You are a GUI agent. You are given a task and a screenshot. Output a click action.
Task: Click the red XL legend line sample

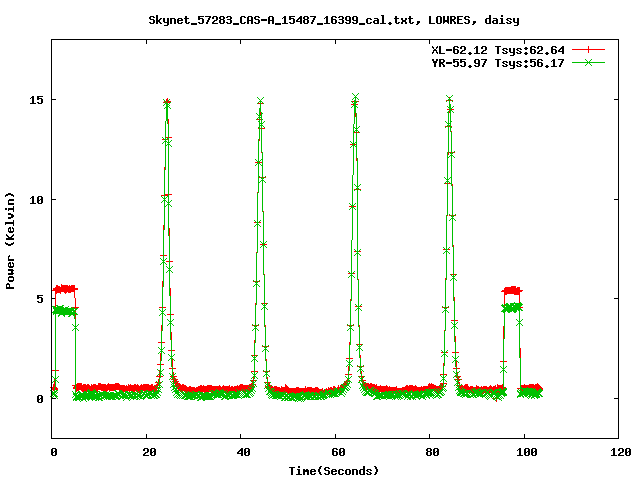point(588,50)
